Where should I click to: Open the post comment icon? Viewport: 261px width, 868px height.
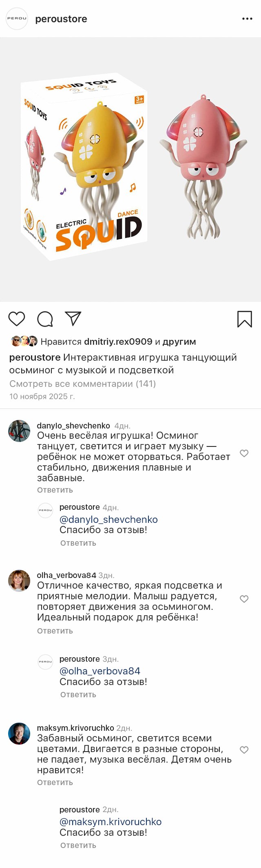coord(45,319)
